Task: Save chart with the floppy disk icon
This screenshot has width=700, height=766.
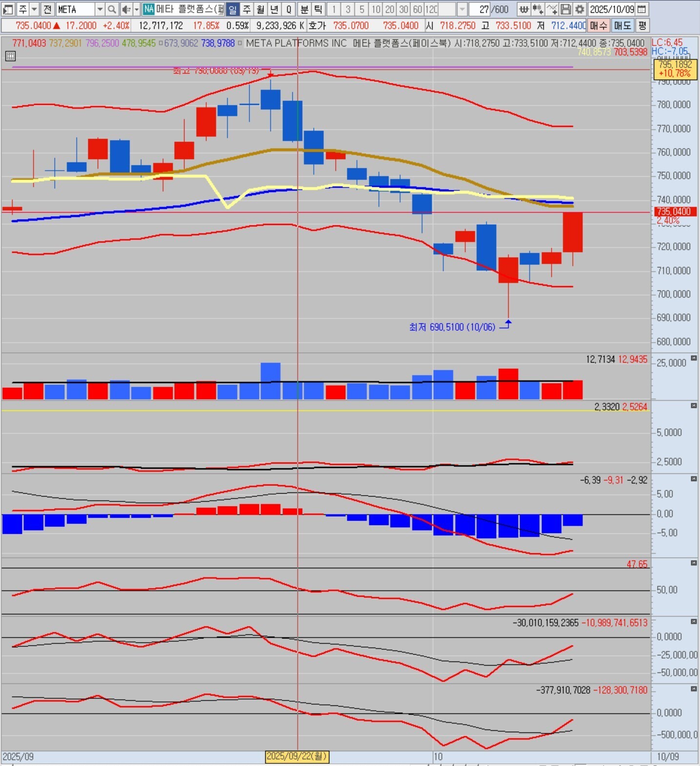Action: [565, 9]
